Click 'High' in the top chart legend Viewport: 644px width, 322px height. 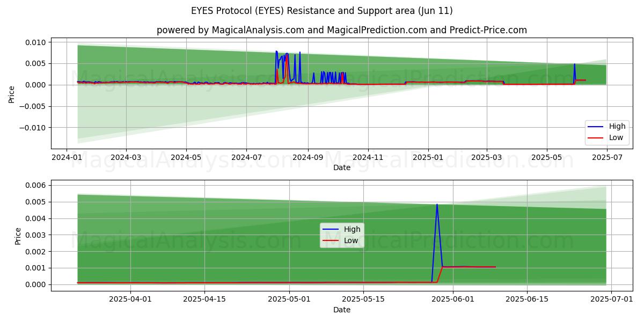click(x=617, y=127)
